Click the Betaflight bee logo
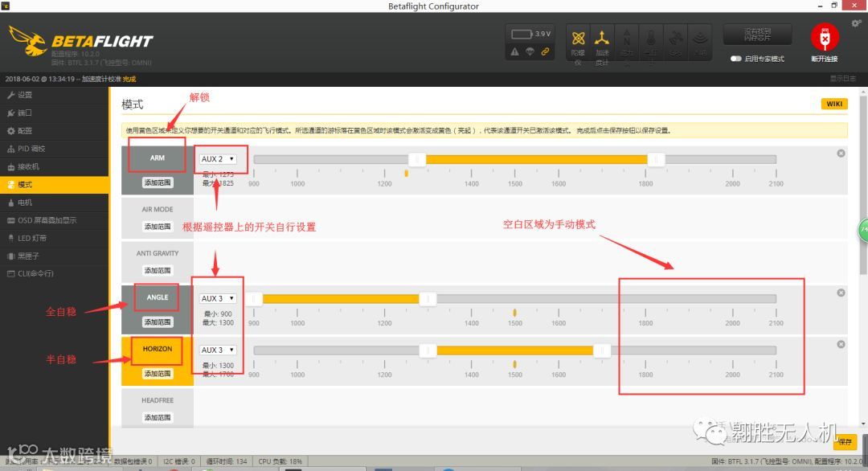This screenshot has width=868, height=471. (27, 41)
